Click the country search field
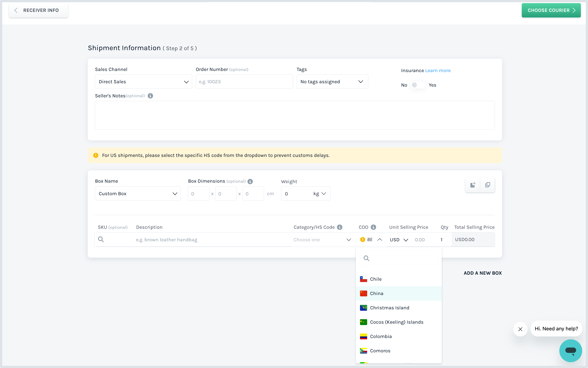This screenshot has width=588, height=368. 398,258
